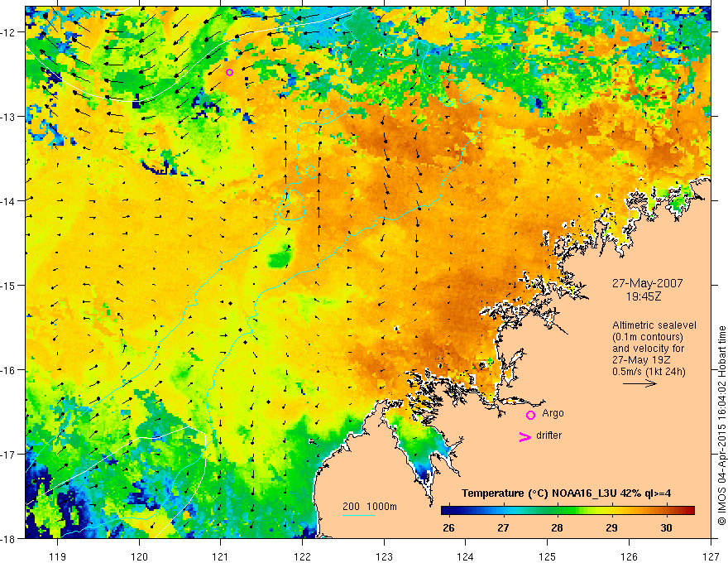The image size is (728, 563).
Task: Click the 'drifter' legend label
Action: coord(548,435)
